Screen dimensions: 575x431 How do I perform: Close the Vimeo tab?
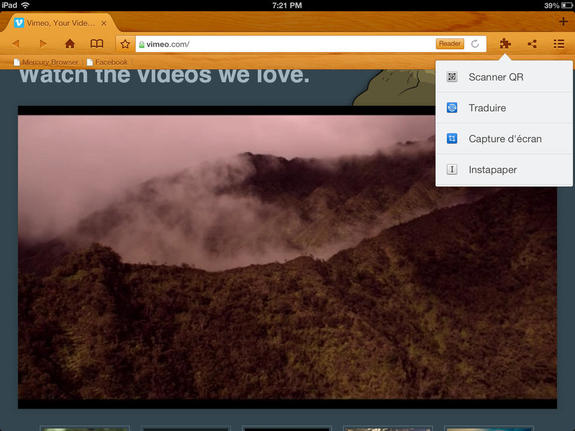coord(104,23)
